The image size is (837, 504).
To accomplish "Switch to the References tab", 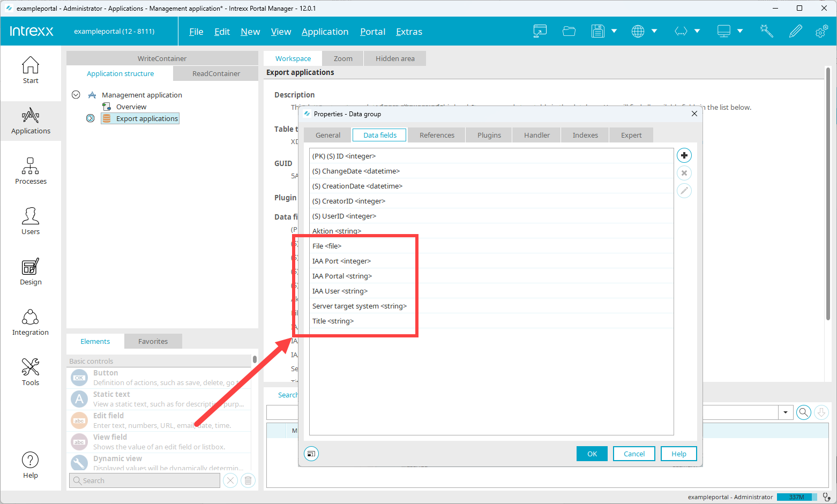I will (x=437, y=135).
